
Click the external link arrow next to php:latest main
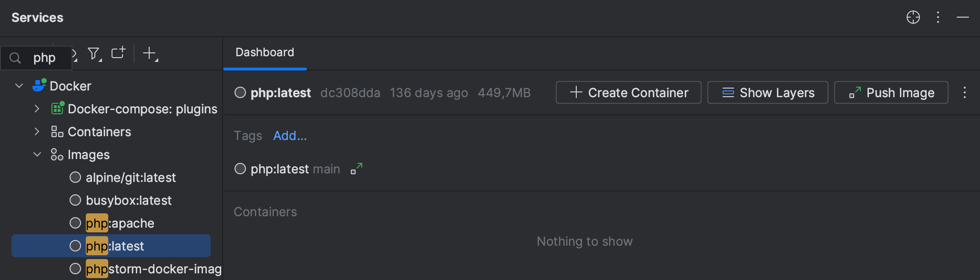click(356, 168)
